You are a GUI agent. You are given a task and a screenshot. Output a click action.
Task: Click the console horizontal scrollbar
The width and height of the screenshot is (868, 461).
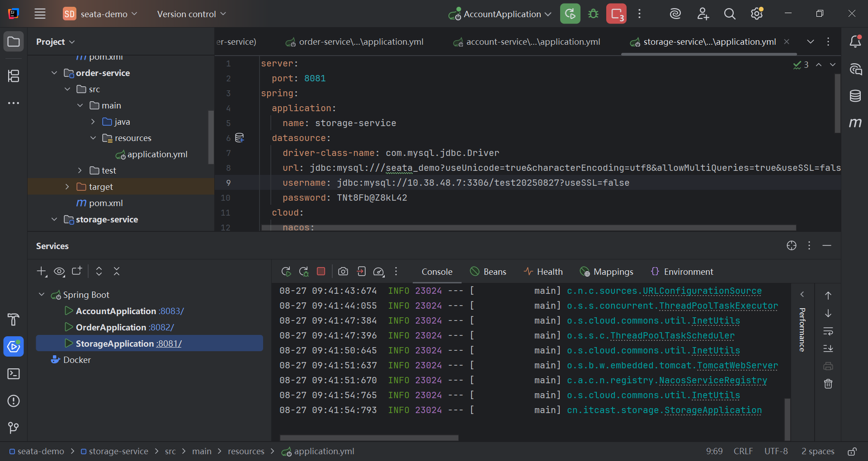[x=369, y=437]
